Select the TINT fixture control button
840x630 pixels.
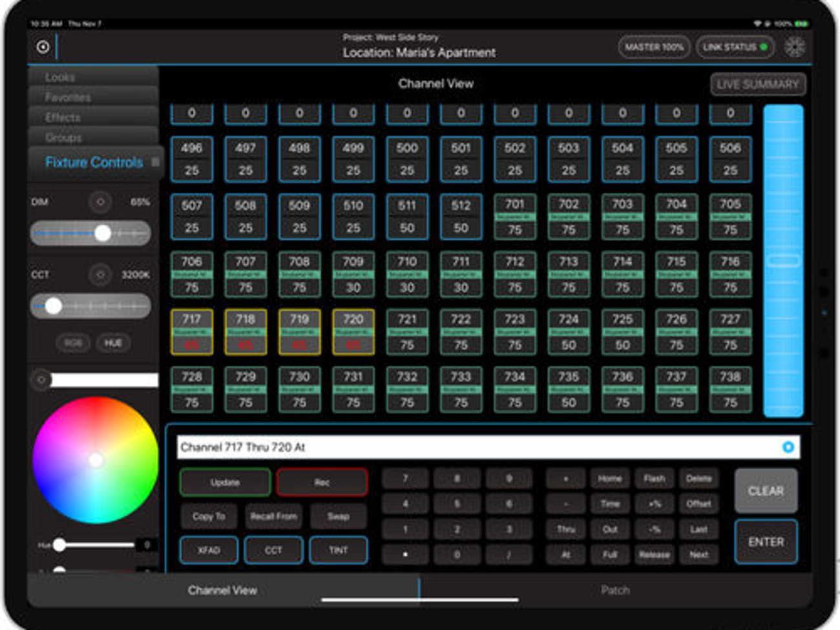pos(338,551)
